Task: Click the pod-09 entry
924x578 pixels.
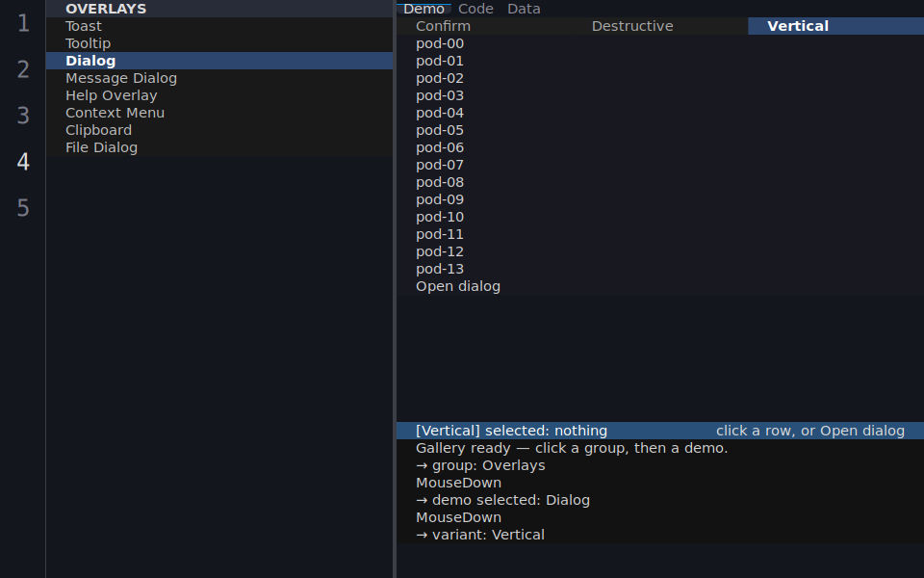Action: click(660, 199)
